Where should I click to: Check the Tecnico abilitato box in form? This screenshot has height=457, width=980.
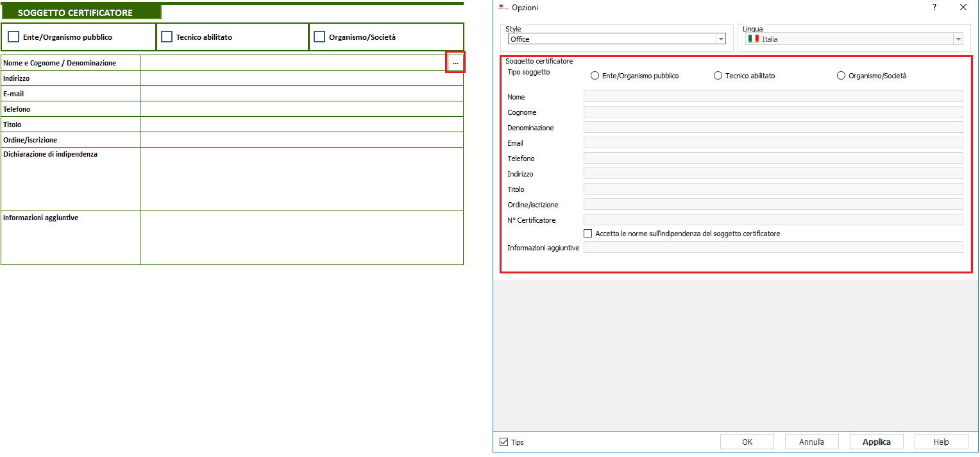pos(167,37)
